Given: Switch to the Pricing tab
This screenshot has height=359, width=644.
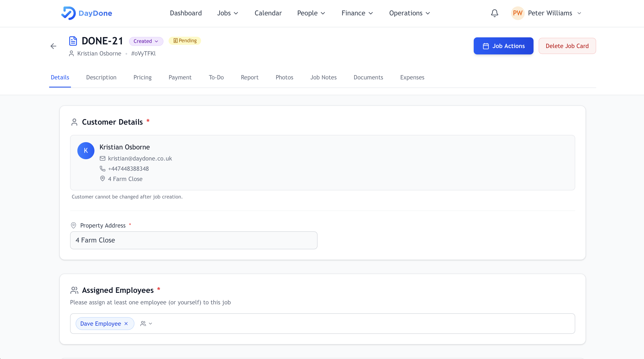Looking at the screenshot, I should click(x=143, y=77).
